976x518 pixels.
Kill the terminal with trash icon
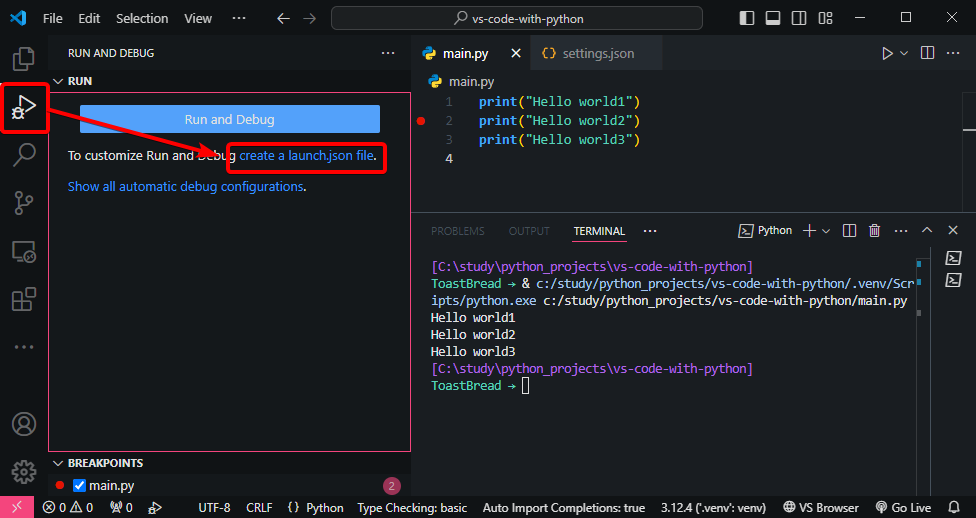click(x=875, y=231)
